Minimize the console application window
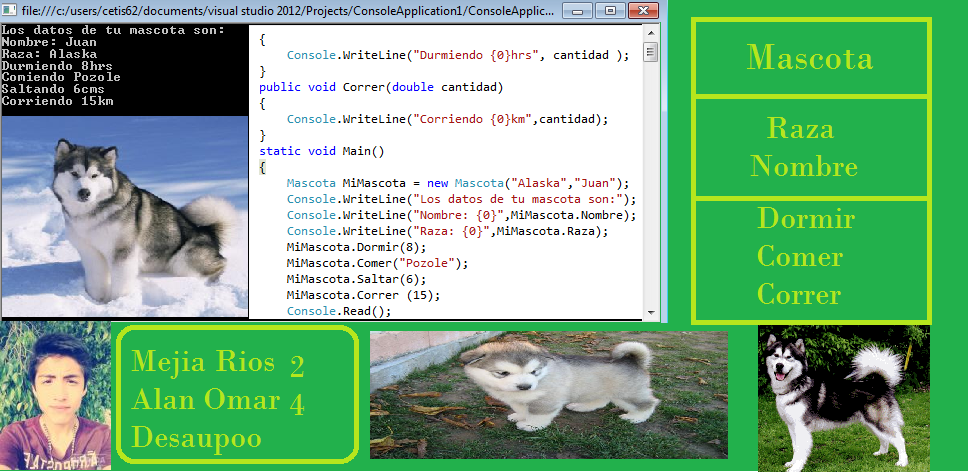 click(x=578, y=10)
